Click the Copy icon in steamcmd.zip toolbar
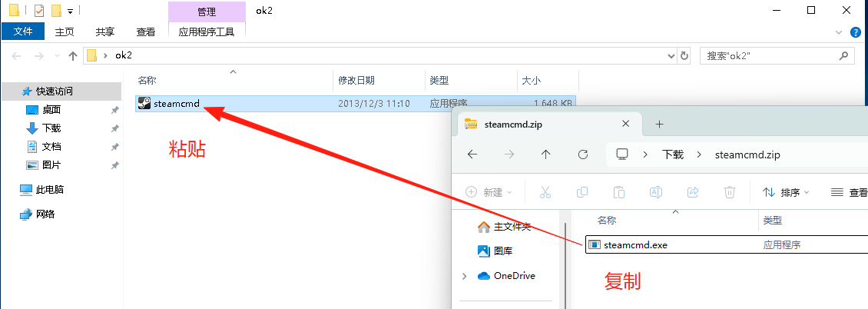868x309 pixels. [581, 192]
